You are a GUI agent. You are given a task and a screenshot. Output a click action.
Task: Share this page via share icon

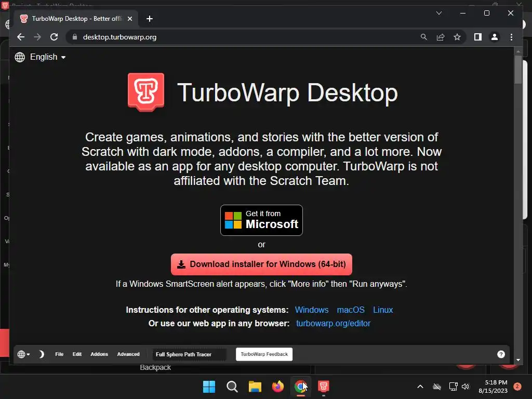[441, 37]
